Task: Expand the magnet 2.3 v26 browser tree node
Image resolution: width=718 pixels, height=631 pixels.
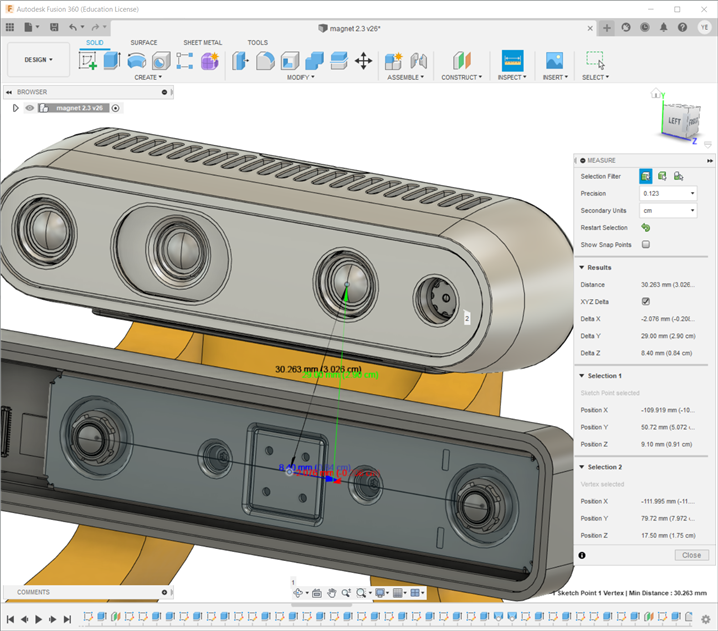Action: [16, 108]
